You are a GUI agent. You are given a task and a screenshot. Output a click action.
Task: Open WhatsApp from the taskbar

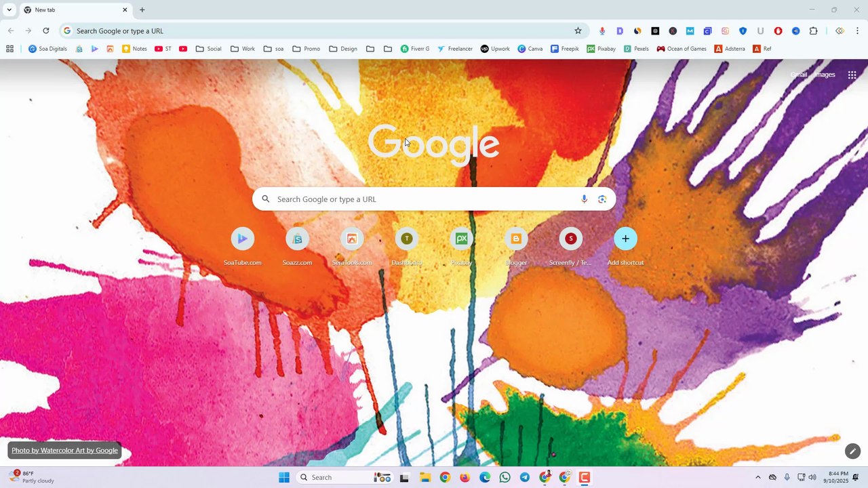(x=505, y=477)
